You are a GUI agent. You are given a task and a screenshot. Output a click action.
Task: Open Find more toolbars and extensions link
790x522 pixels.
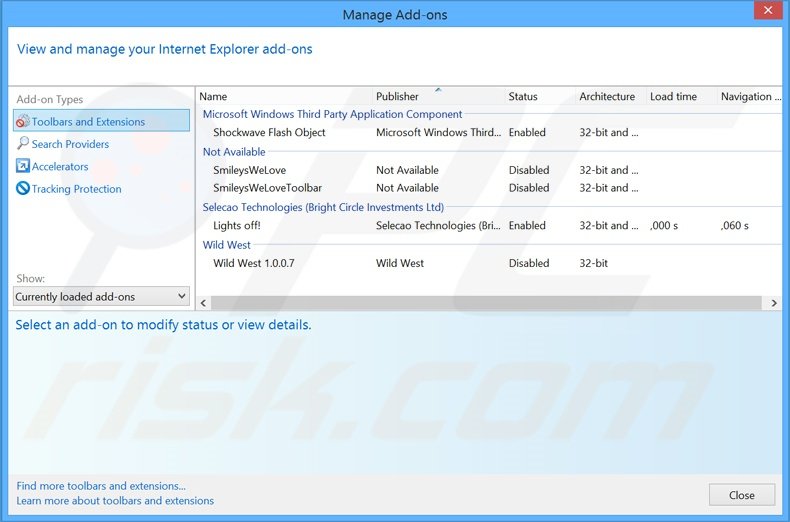101,486
